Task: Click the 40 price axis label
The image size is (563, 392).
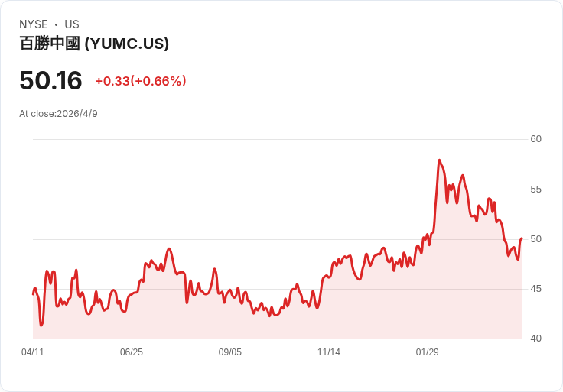Action: click(535, 339)
